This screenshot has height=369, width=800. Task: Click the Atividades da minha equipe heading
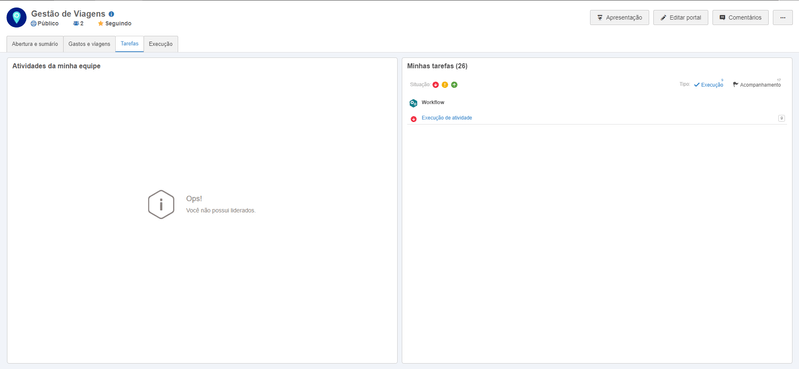click(56, 66)
